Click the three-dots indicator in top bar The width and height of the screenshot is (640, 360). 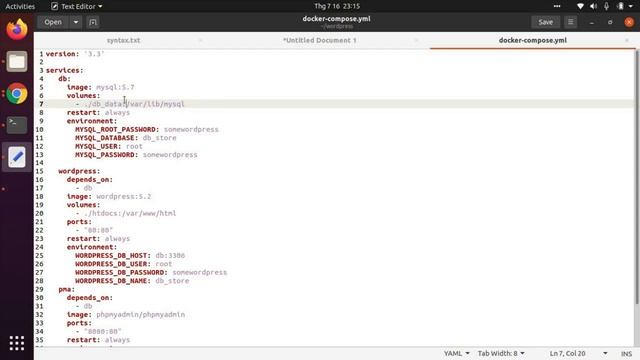pos(557,6)
